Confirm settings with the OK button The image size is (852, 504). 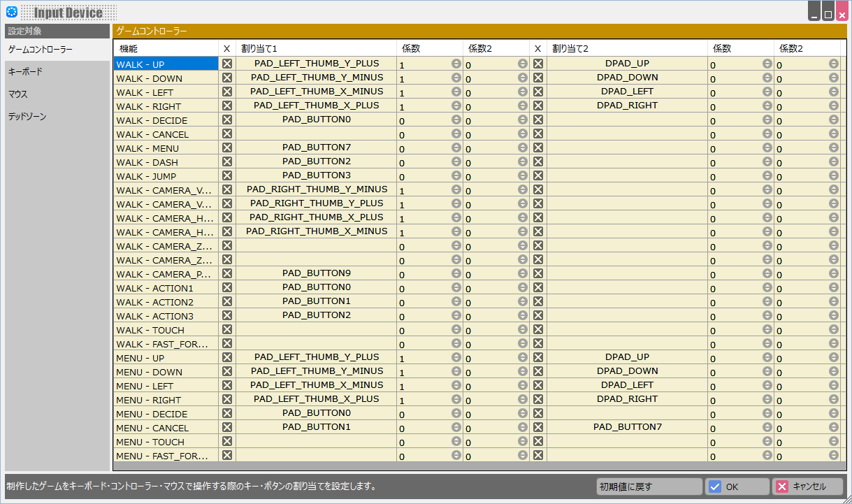(x=737, y=487)
